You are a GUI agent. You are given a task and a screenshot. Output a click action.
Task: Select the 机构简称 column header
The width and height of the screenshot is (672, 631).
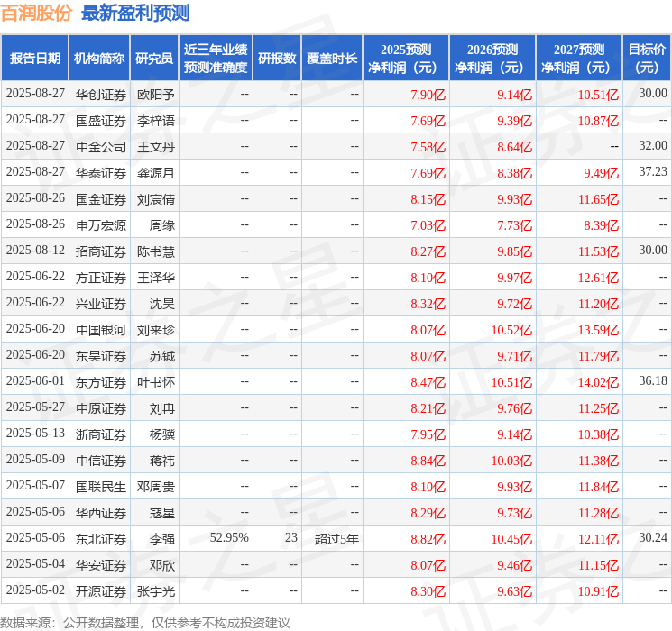click(99, 59)
